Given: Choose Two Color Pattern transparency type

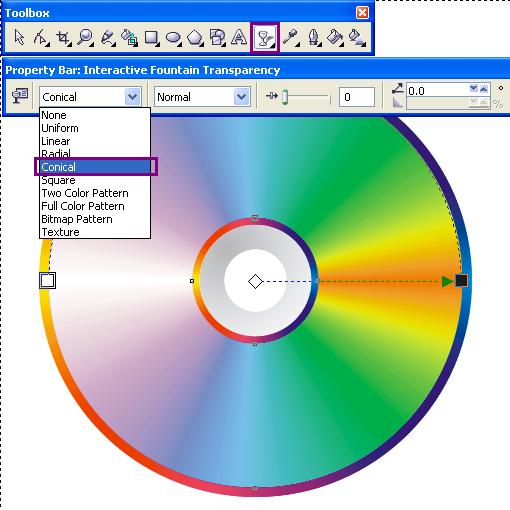Looking at the screenshot, I should coord(95,193).
